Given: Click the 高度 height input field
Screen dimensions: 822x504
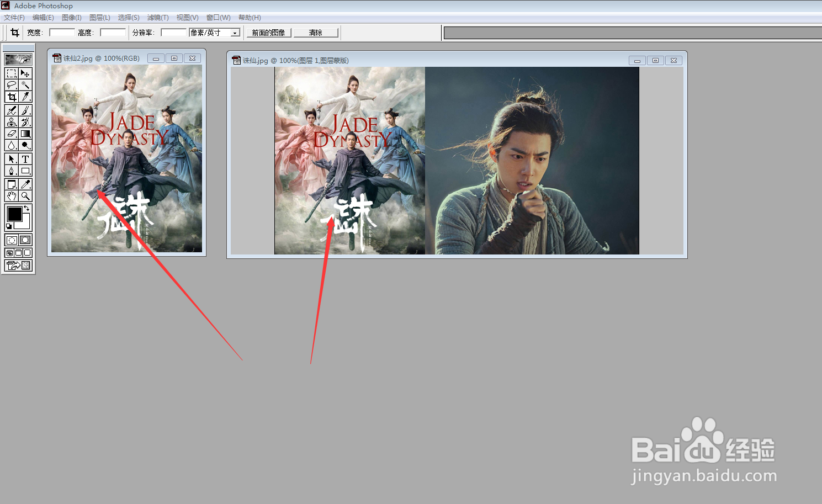Looking at the screenshot, I should 113,33.
